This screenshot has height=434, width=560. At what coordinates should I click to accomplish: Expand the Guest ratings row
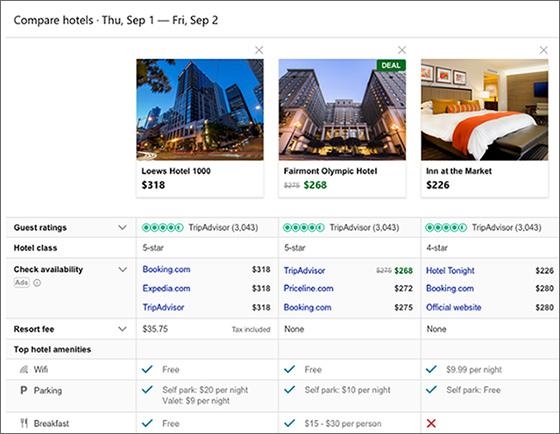122,228
